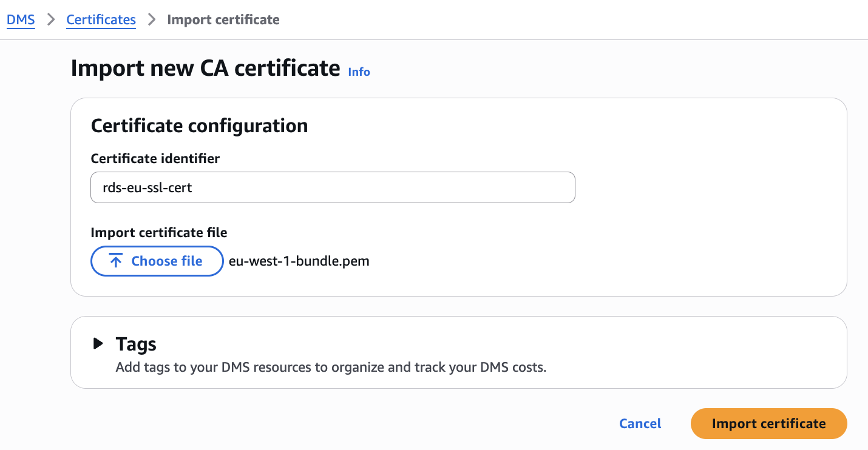868x450 pixels.
Task: Click the eu-west-1-bundle.pem file name
Action: click(299, 261)
